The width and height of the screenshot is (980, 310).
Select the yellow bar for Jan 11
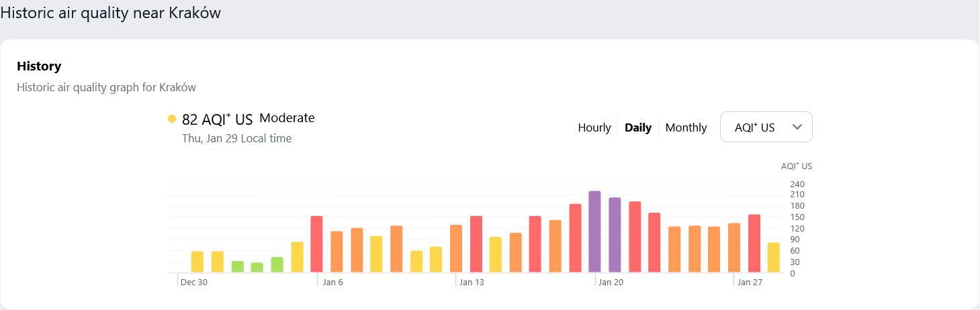click(416, 262)
